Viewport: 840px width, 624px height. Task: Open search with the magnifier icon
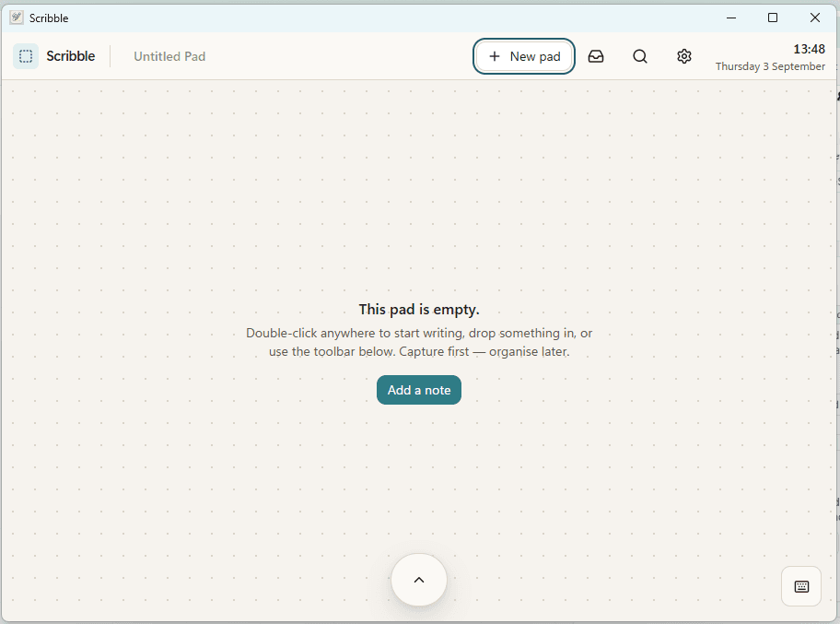click(639, 56)
